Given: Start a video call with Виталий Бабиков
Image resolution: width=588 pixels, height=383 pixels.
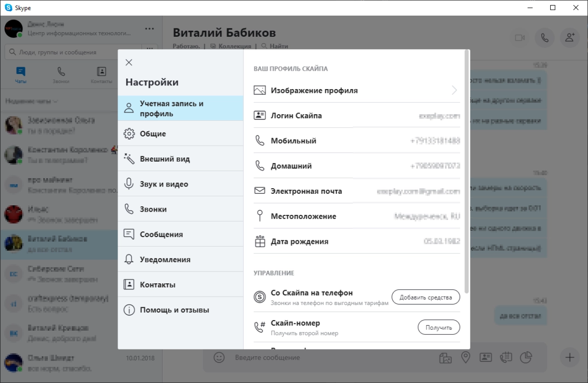Looking at the screenshot, I should (x=520, y=38).
